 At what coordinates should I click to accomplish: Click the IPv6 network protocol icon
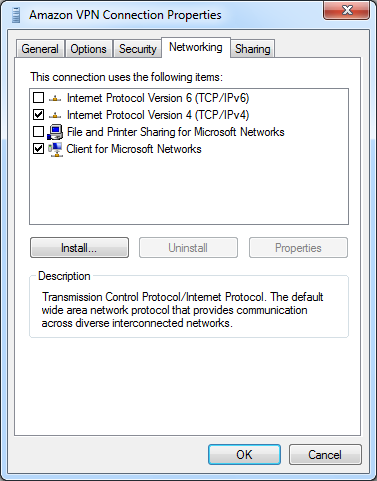coord(55,98)
